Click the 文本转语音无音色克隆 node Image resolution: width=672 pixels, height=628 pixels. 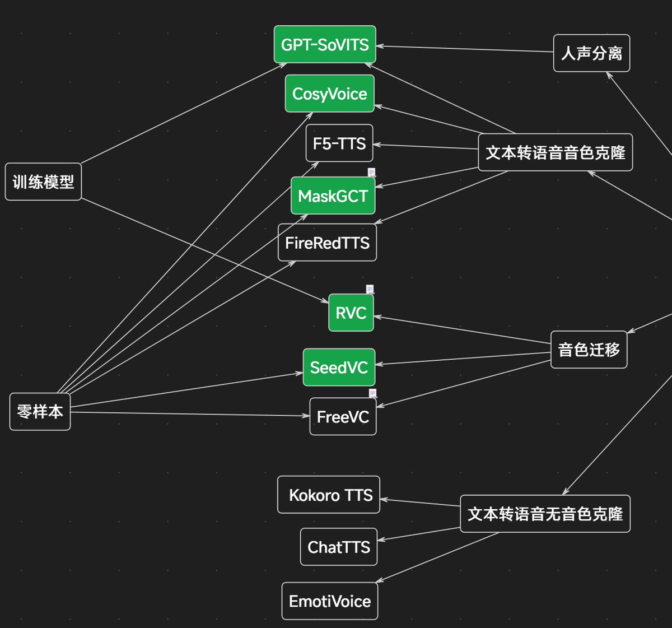pos(545,514)
